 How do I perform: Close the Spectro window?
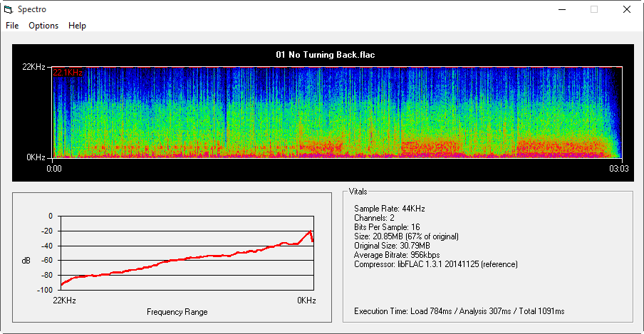626,9
